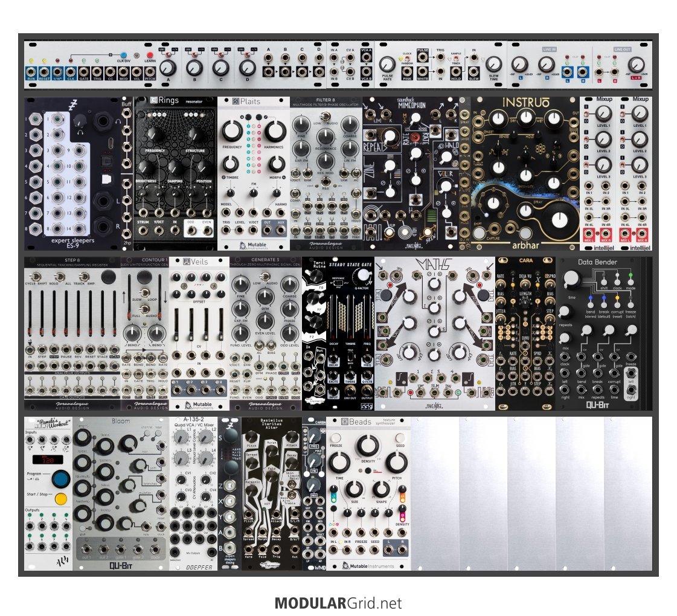The image size is (677, 616).
Task: Click the Pulse Rate knob
Action: click(x=387, y=65)
